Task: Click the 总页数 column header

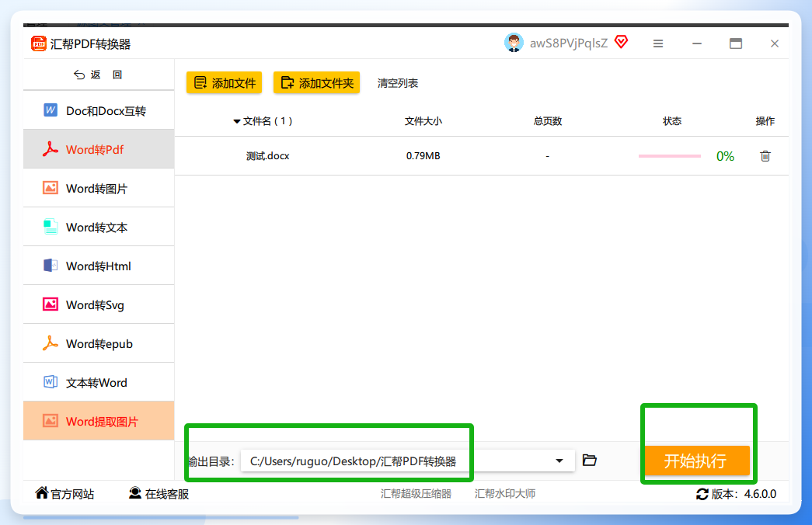Action: (547, 121)
